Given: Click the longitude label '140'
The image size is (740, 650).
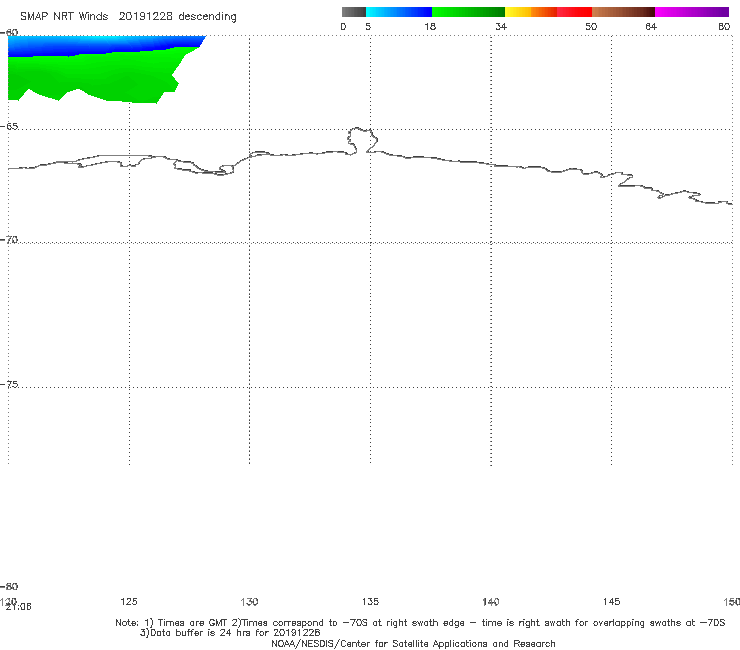Looking at the screenshot, I should tap(491, 602).
